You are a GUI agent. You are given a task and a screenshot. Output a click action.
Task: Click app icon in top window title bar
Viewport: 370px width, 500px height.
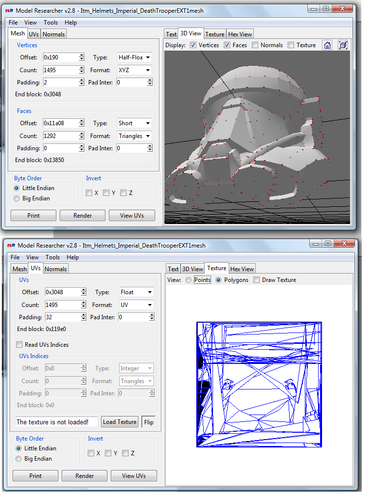pos(9,11)
